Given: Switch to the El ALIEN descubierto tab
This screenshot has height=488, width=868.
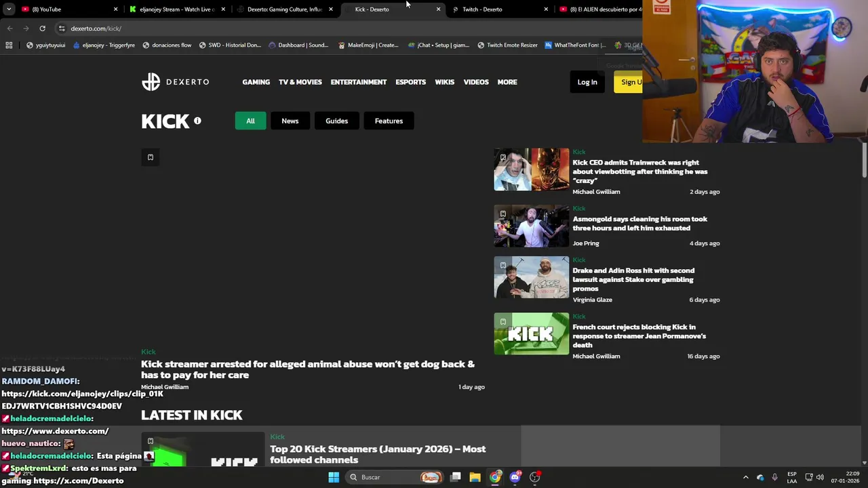Looking at the screenshot, I should [x=599, y=9].
